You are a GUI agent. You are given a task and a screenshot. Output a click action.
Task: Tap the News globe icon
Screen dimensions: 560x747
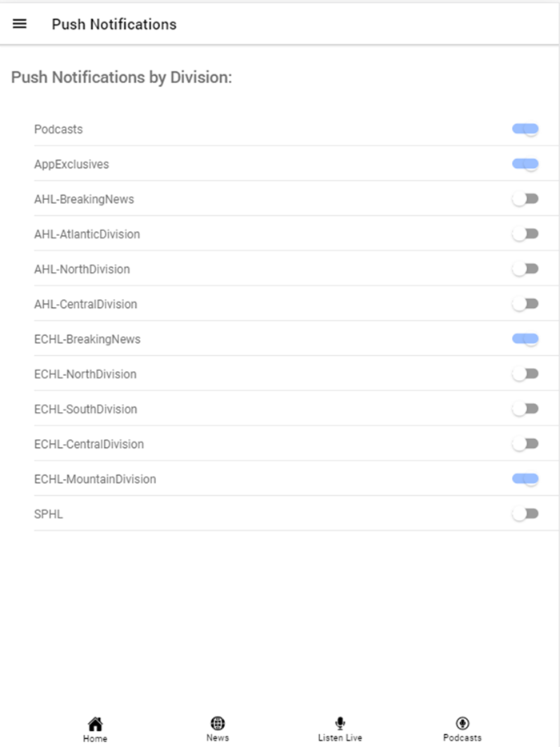pyautogui.click(x=218, y=724)
